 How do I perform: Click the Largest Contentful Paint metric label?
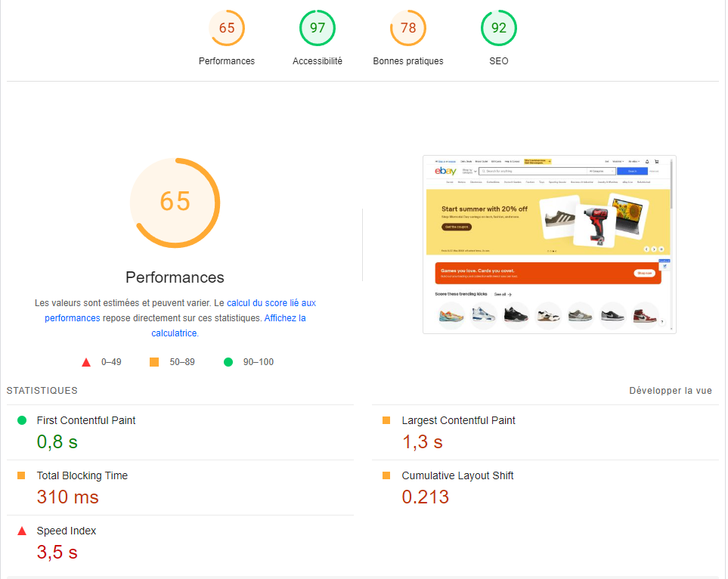[x=458, y=420]
